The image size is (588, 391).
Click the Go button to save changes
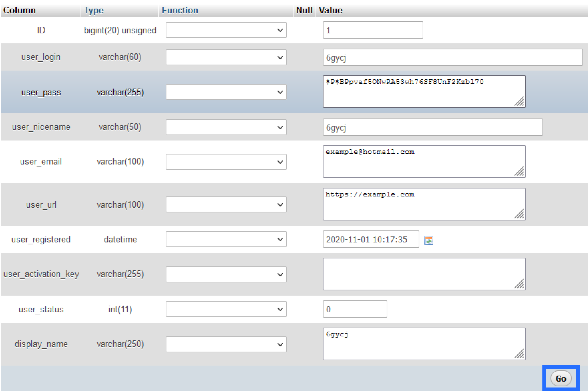[x=561, y=378]
